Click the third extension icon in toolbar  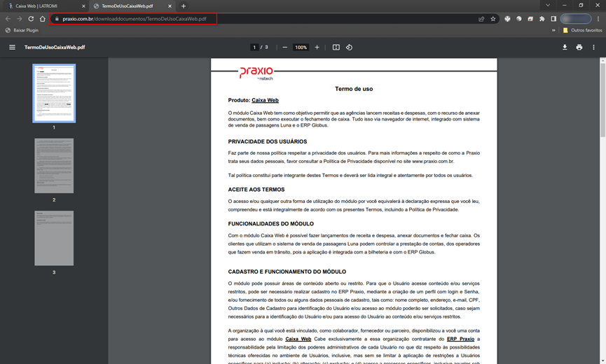[530, 18]
